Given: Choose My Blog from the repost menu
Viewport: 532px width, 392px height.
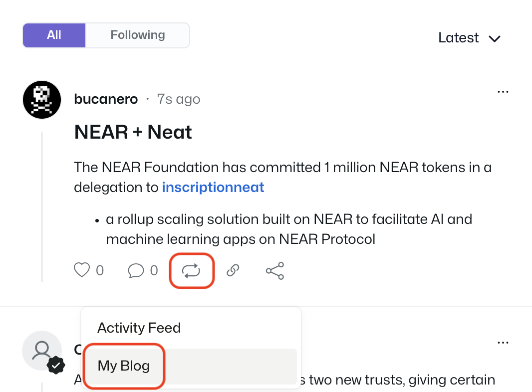Looking at the screenshot, I should [x=124, y=366].
